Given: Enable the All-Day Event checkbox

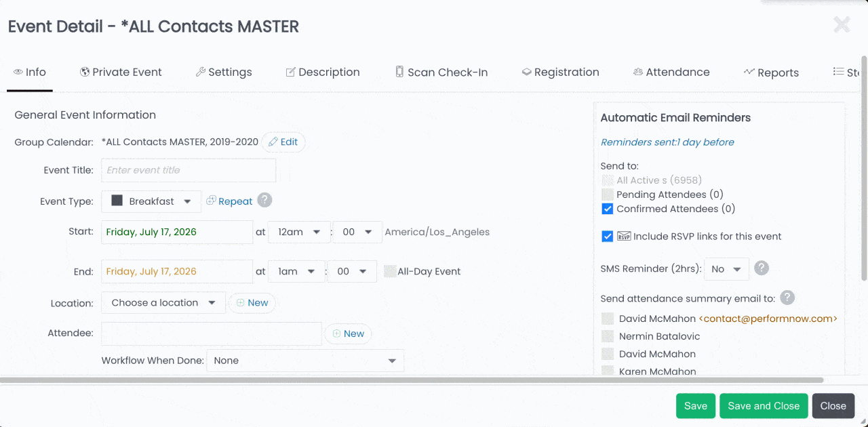Looking at the screenshot, I should click(389, 271).
